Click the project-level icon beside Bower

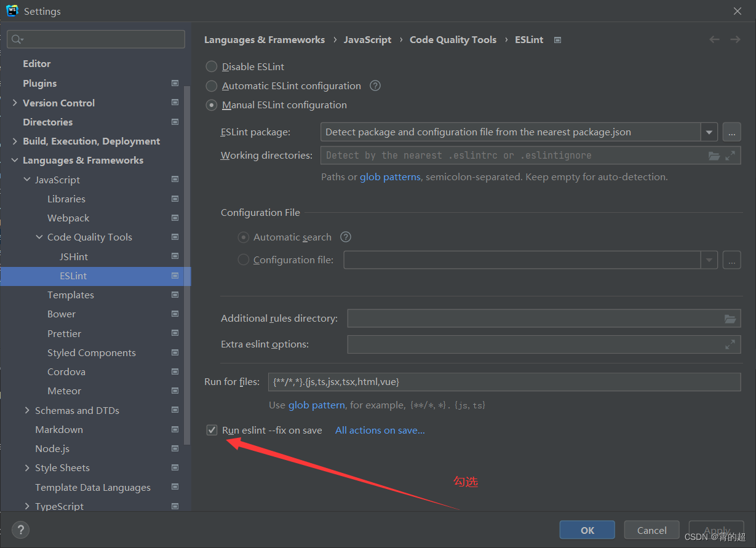[175, 314]
